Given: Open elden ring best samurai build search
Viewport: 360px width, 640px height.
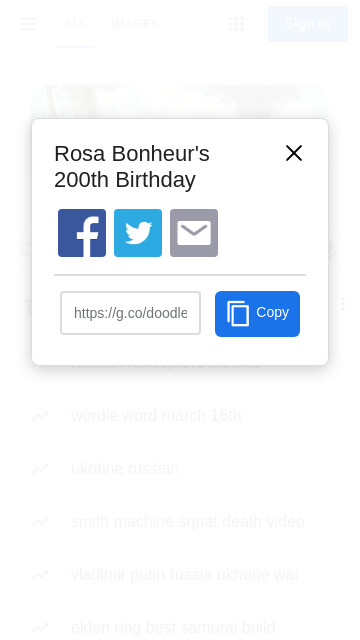Looking at the screenshot, I should (173, 627).
